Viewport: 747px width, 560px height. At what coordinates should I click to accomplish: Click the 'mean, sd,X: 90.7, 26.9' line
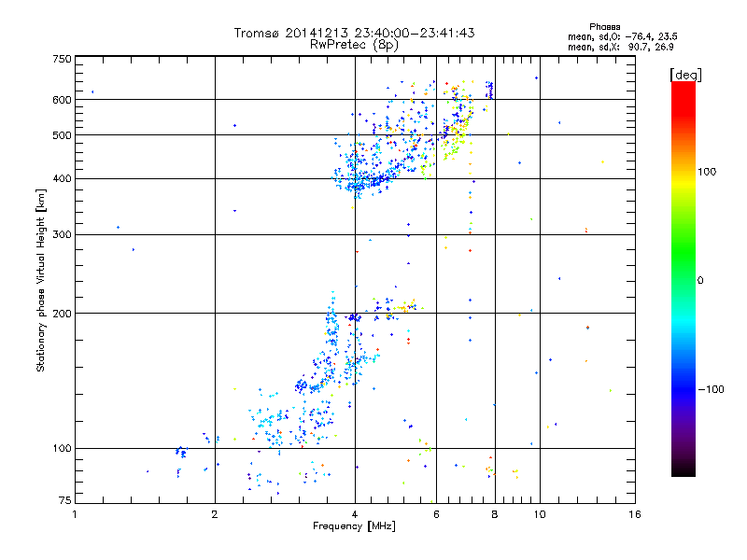[x=621, y=48]
